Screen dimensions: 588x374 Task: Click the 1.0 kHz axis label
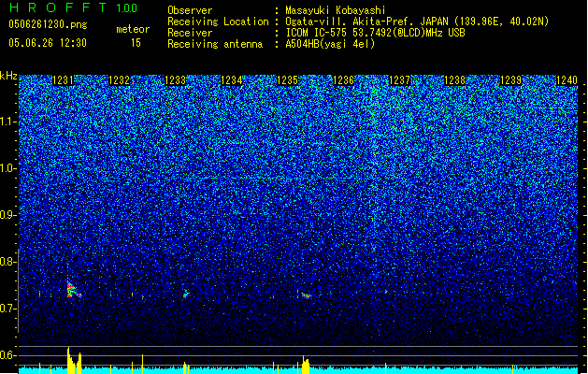coord(8,168)
